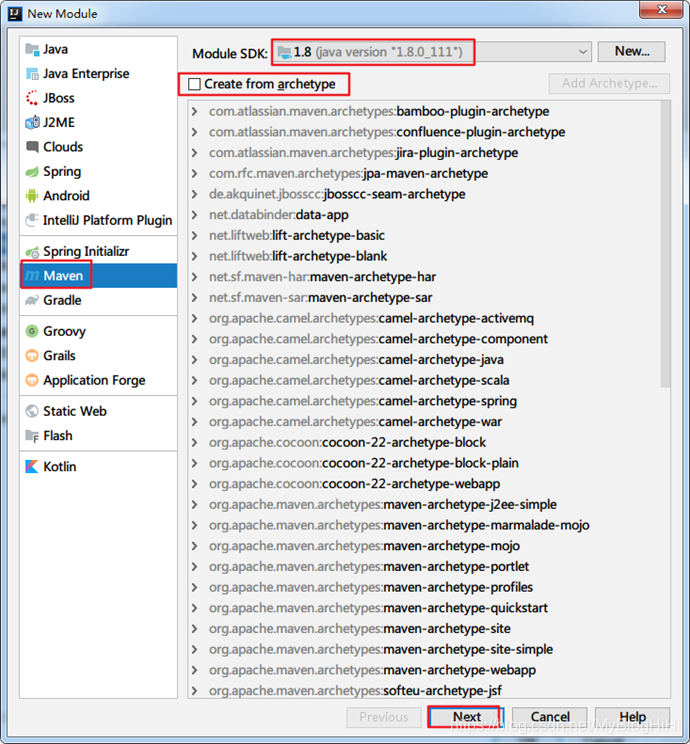Click the Grails icon
This screenshot has width=690, height=744.
pos(32,356)
